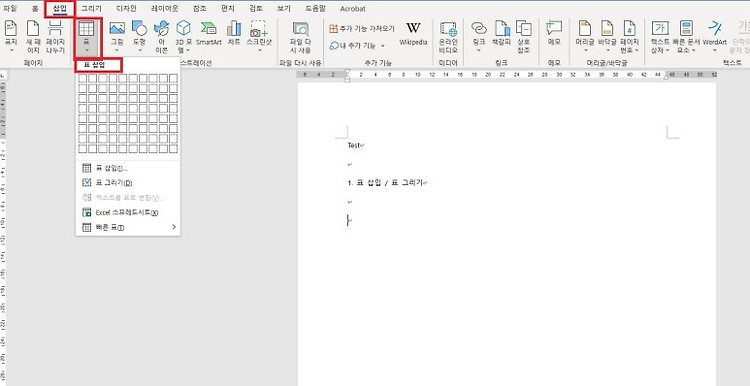Click 내 추가 기능 (My Add-ins) button
This screenshot has height=386, width=750.
[358, 46]
